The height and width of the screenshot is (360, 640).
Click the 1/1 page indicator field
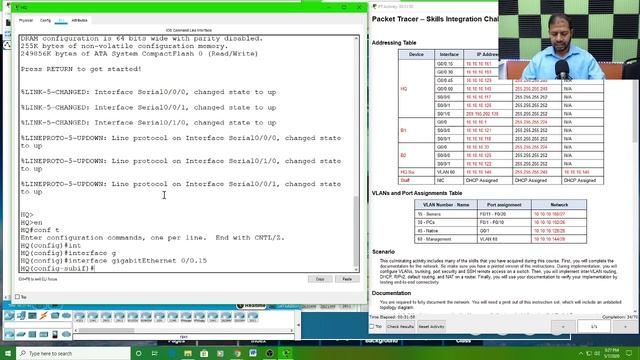pyautogui.click(x=594, y=327)
